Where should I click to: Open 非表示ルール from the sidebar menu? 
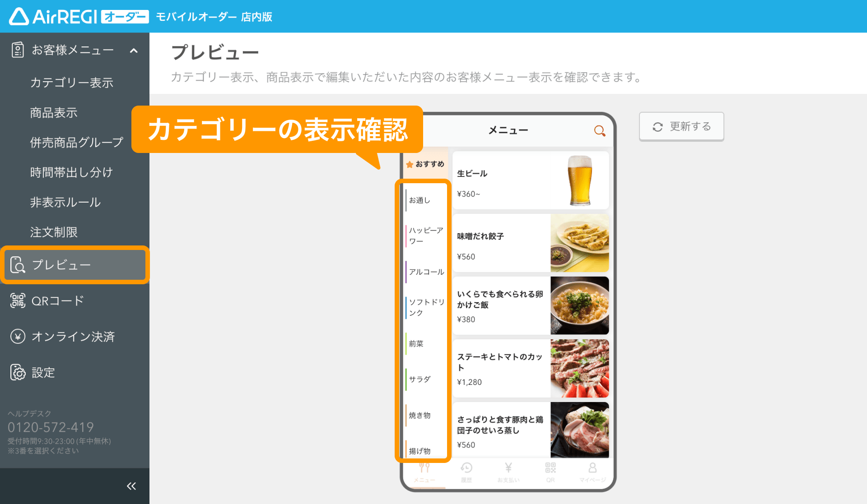coord(65,203)
